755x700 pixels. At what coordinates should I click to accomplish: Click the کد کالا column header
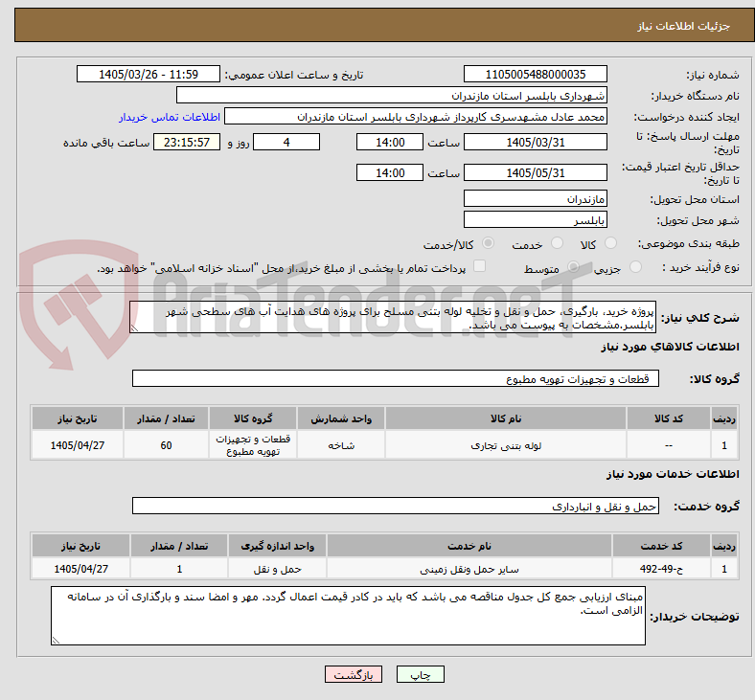click(x=669, y=418)
